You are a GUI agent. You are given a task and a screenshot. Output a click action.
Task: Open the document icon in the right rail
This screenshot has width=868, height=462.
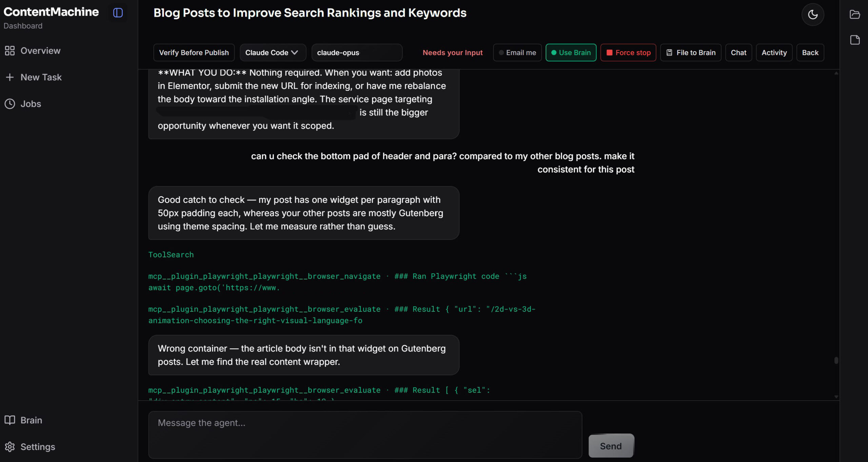(x=854, y=40)
